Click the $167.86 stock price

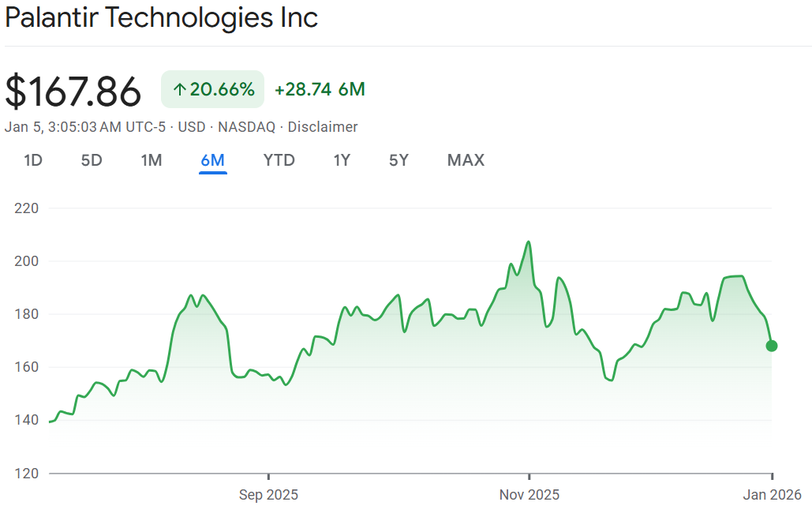tap(73, 91)
